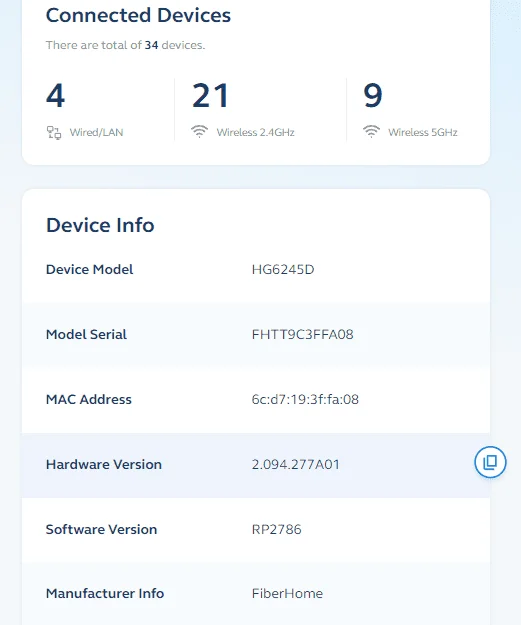Click the Wireless 5GHz Wi-Fi icon
This screenshot has height=625, width=521.
point(371,132)
